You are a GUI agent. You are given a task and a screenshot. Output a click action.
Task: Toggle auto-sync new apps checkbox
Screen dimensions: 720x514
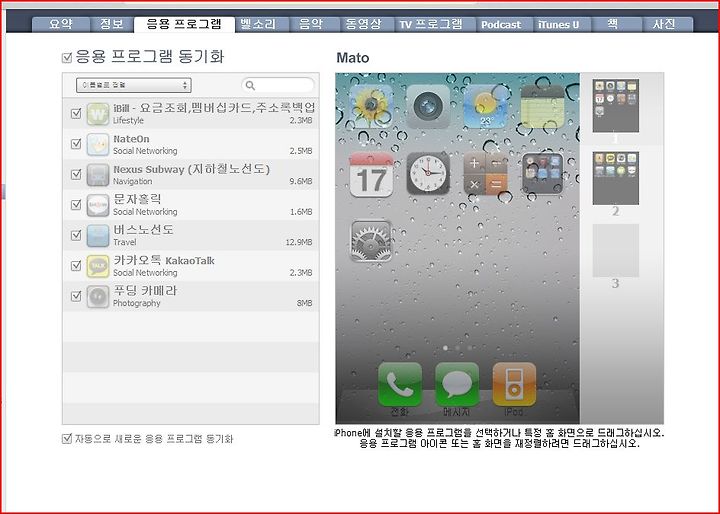67,438
